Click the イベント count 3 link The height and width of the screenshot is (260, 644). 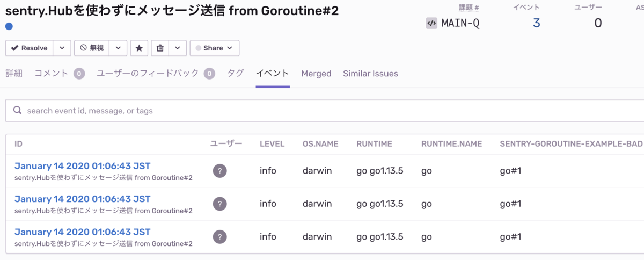click(x=537, y=23)
